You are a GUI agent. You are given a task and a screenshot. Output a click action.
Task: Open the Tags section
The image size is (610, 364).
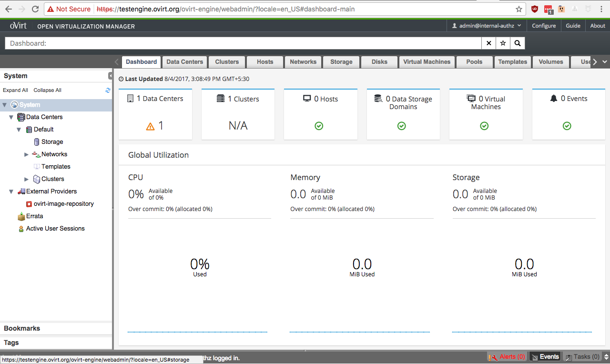pyautogui.click(x=56, y=343)
